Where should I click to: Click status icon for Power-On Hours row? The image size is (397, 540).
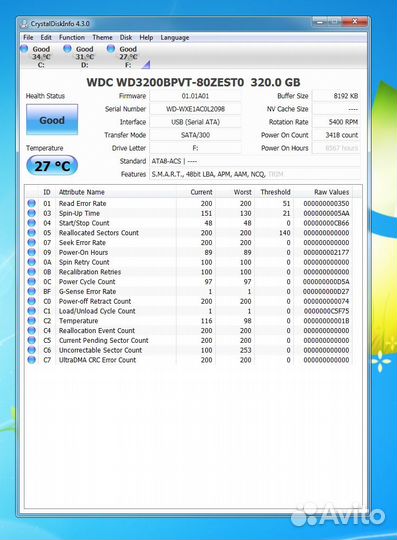pos(31,252)
